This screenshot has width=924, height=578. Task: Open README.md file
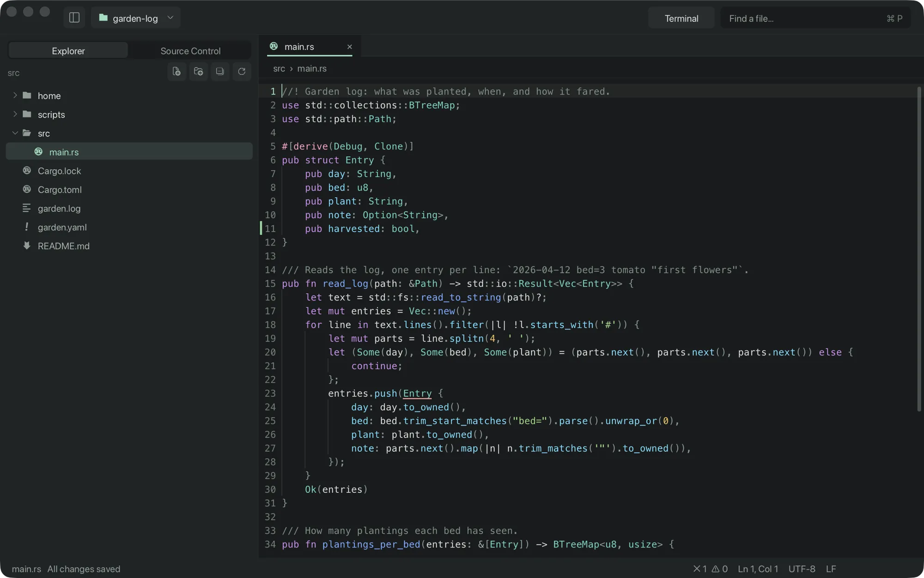click(129, 246)
